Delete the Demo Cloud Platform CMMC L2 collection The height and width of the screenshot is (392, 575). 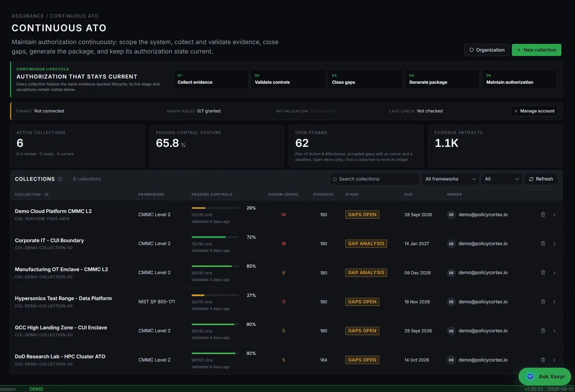(x=543, y=215)
